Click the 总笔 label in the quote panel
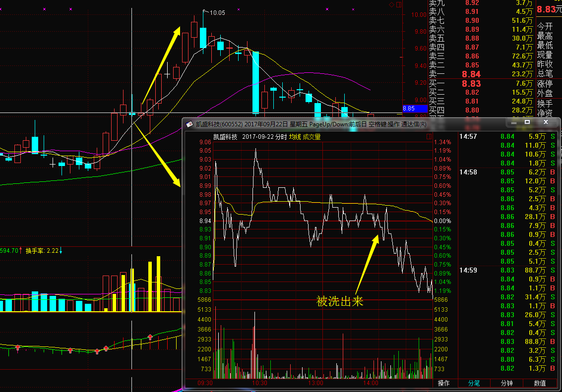 coord(545,74)
